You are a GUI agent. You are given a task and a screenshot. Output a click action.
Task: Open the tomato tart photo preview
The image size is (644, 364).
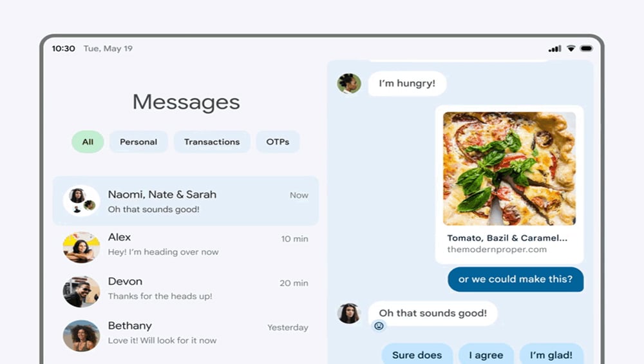tap(509, 168)
